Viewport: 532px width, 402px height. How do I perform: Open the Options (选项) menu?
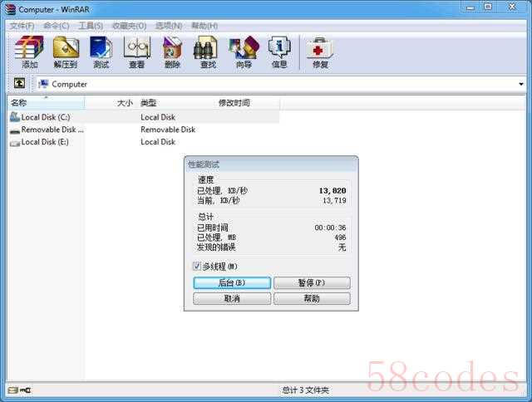[169, 26]
